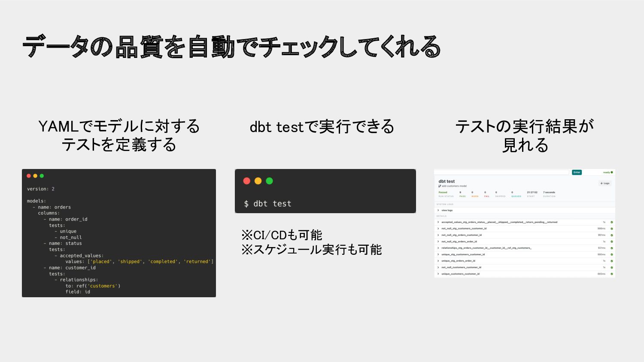Click the '$ dbt test' command text
Viewport: 644px width, 362px height.
[267, 204]
